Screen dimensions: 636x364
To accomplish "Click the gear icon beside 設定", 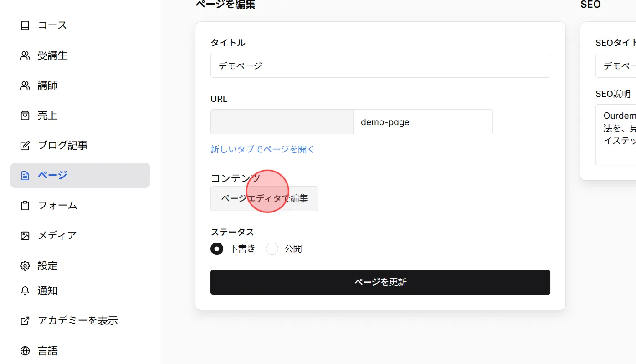I will (25, 266).
